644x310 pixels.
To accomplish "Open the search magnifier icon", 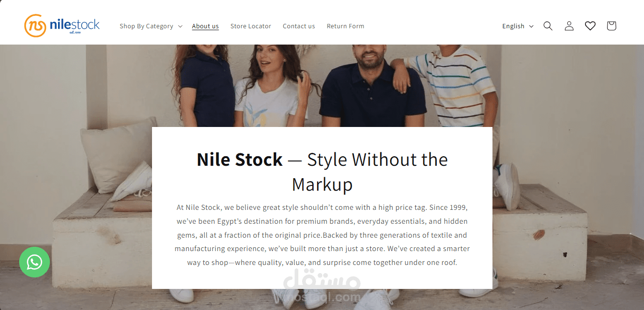I will tap(548, 26).
